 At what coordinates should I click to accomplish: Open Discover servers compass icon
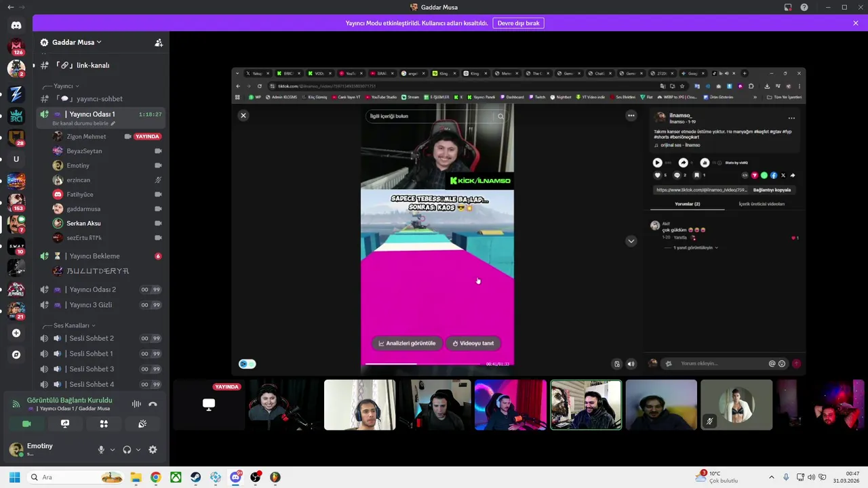[16, 354]
